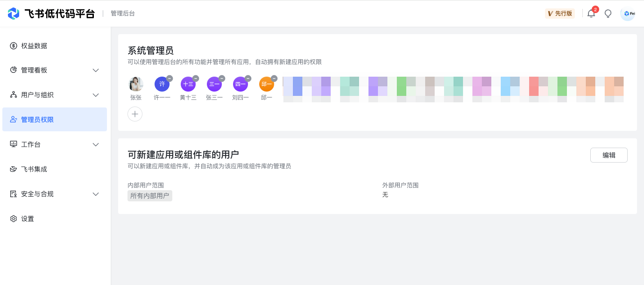Go to 飞书集成 in the sidebar

coord(34,169)
